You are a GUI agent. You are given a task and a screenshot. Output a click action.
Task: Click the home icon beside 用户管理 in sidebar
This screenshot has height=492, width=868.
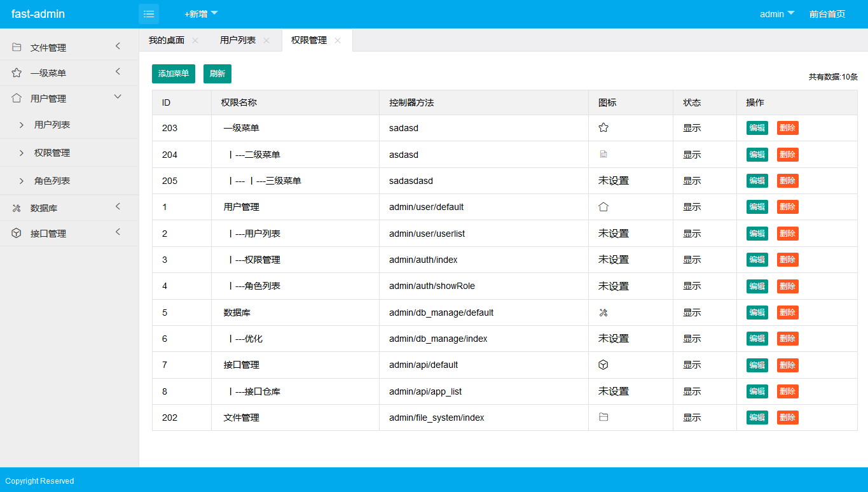click(x=17, y=98)
